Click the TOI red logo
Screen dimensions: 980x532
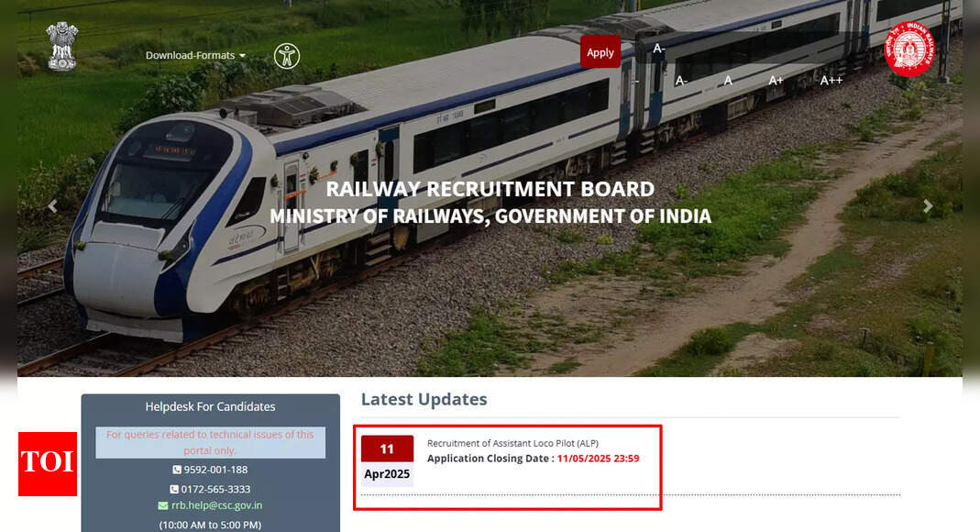(48, 464)
